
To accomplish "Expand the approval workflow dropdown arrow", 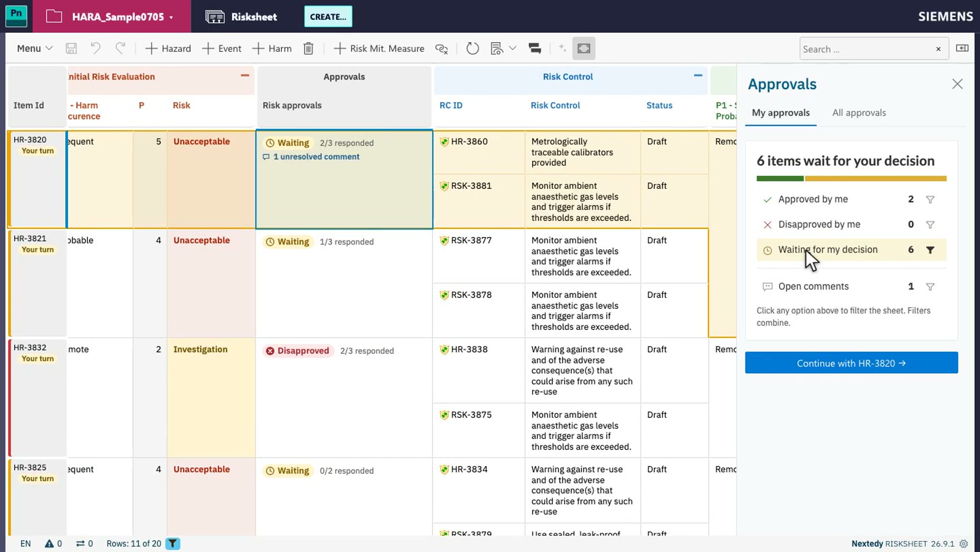I will click(x=513, y=48).
